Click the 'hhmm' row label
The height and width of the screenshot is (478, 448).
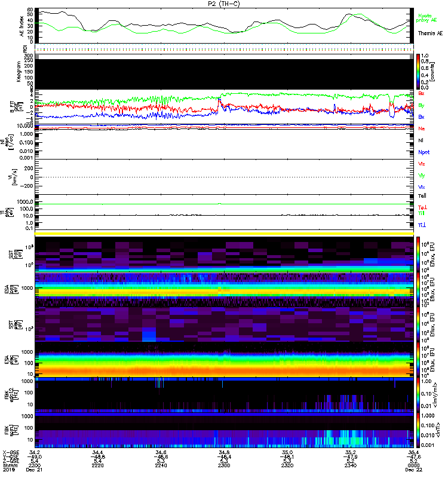pyautogui.click(x=10, y=465)
